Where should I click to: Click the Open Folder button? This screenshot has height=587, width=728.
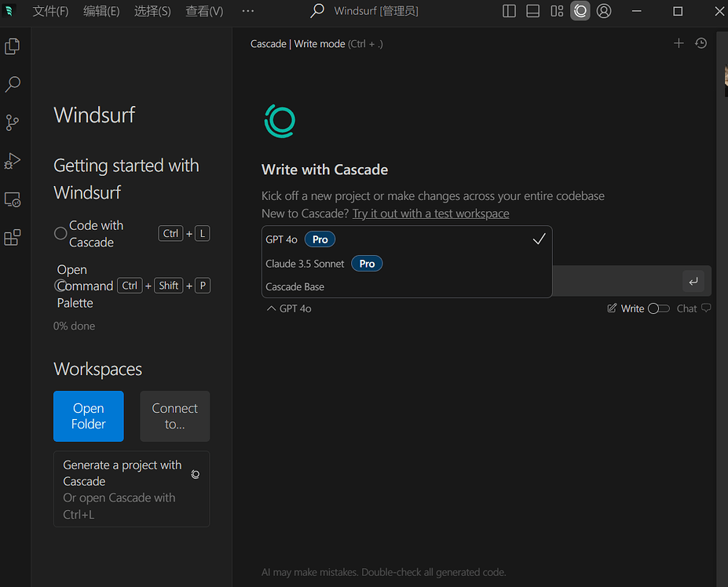click(88, 416)
